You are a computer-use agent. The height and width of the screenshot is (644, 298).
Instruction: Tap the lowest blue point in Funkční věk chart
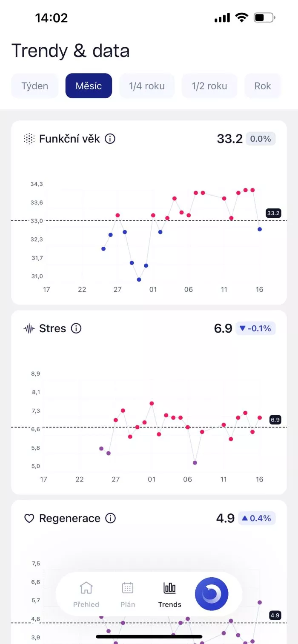(x=139, y=279)
